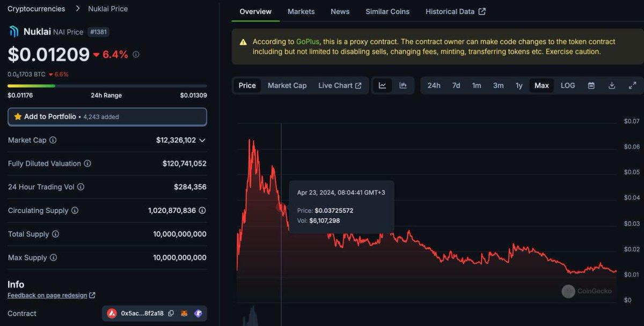Click the $12,326,102 market cap value
The width and height of the screenshot is (644, 326).
[x=176, y=140]
